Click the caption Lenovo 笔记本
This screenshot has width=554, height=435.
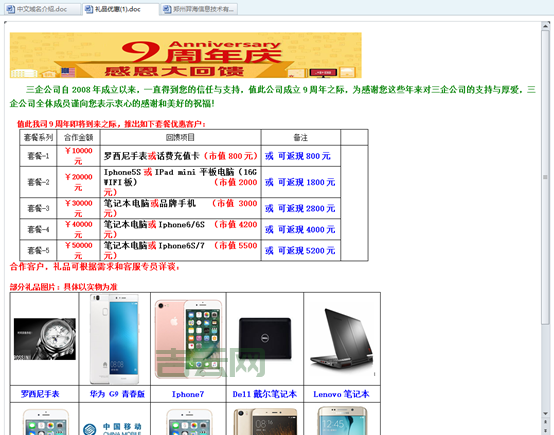tap(341, 394)
